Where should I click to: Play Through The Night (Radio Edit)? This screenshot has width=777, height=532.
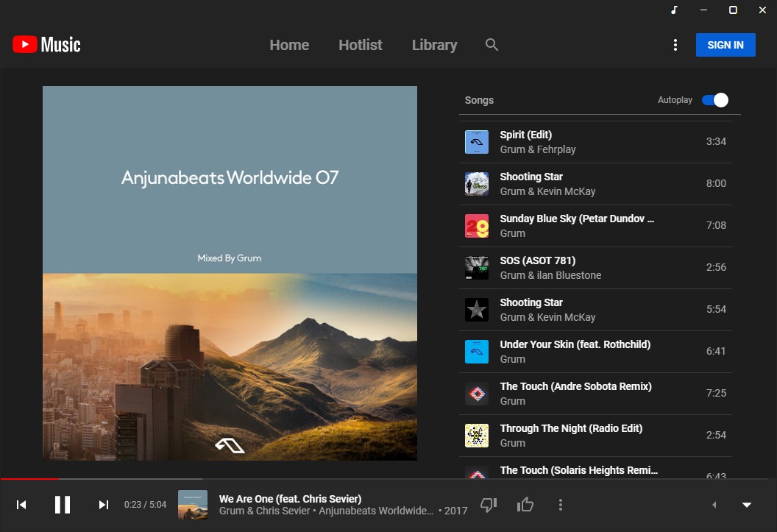click(x=596, y=436)
